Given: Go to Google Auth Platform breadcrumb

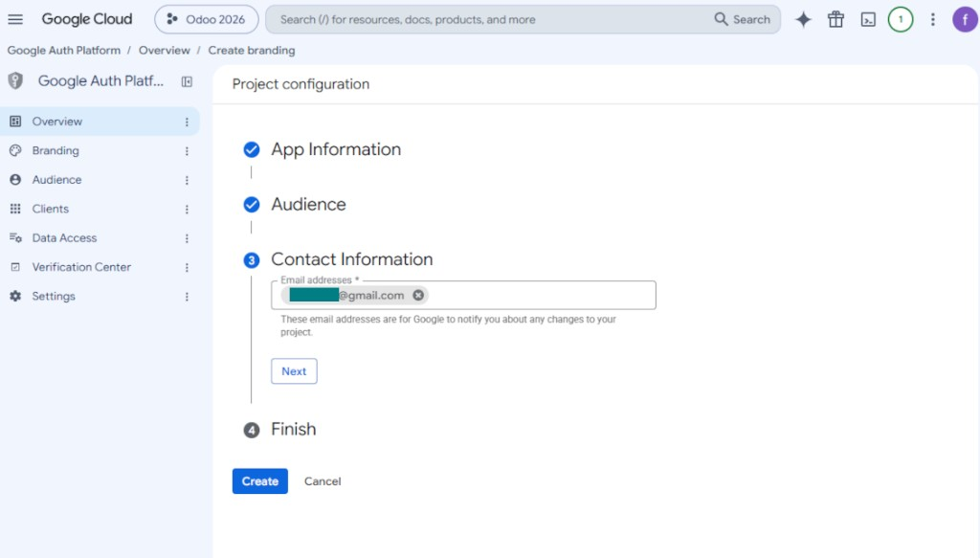Looking at the screenshot, I should tap(64, 50).
